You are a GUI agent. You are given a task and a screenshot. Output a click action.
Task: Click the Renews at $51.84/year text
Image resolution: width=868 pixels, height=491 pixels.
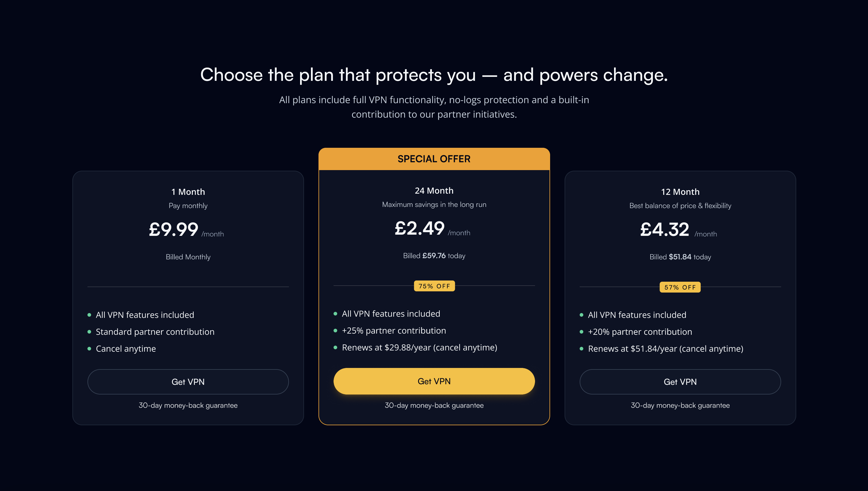(665, 349)
